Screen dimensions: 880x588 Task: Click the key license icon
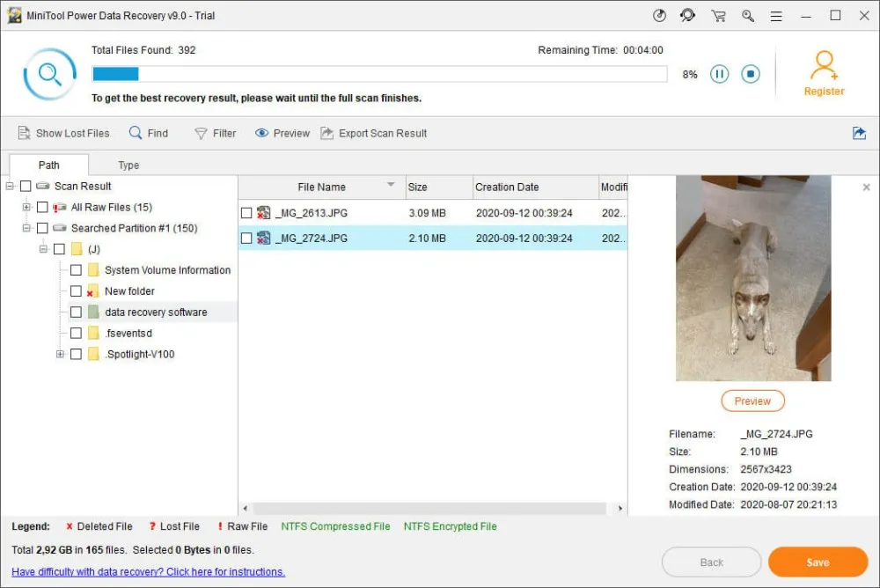pos(747,16)
